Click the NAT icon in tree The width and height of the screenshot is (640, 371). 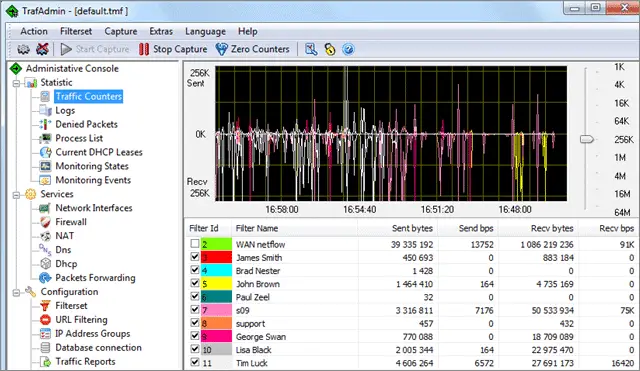(x=45, y=236)
